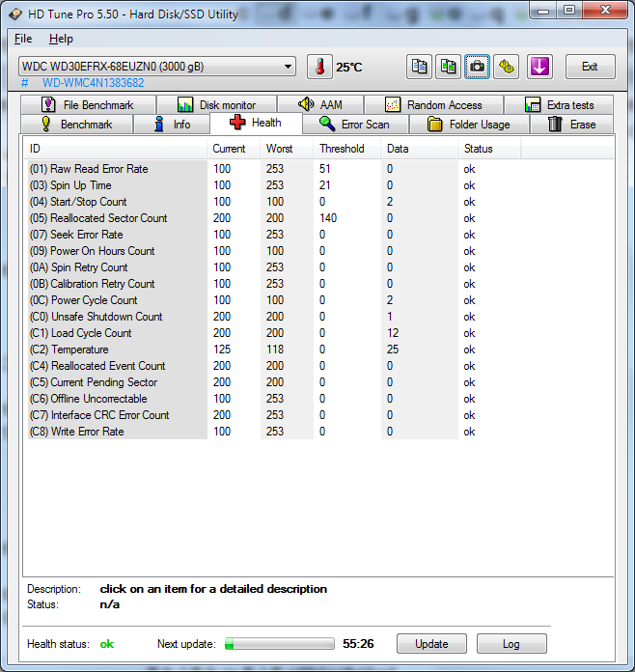
Task: Click the Disk monitor chart icon
Action: (185, 105)
